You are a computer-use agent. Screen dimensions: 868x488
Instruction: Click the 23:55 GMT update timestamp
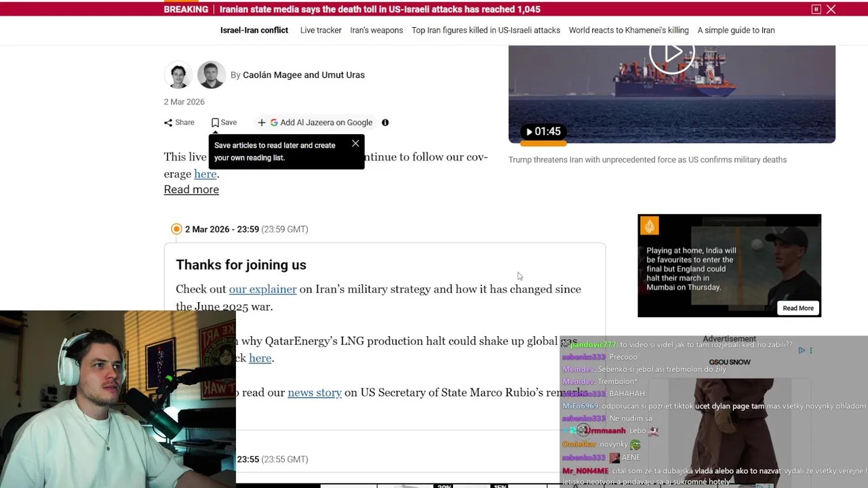[273, 460]
